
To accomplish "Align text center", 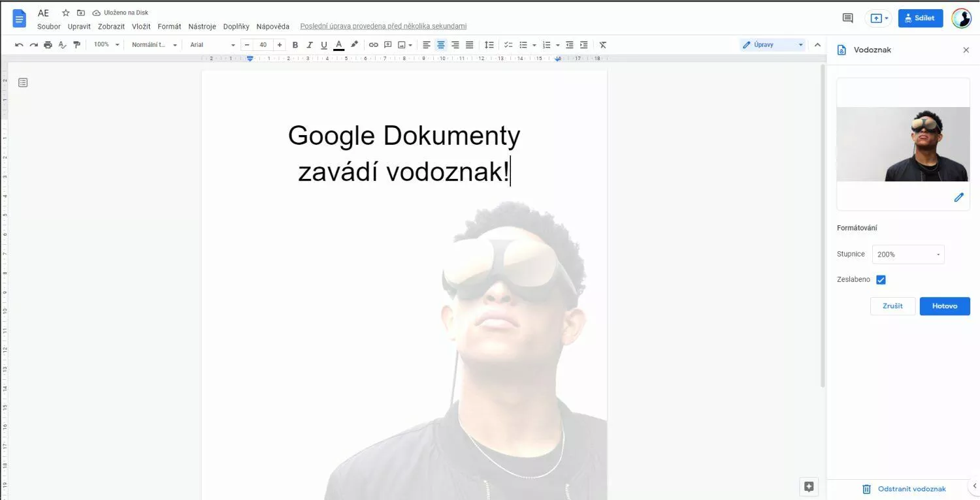I will point(441,45).
